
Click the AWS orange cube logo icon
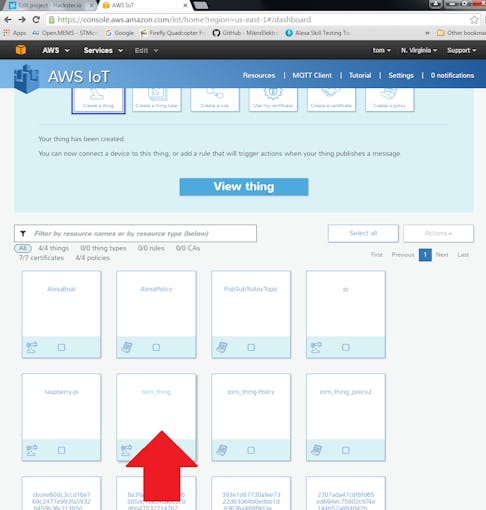tap(21, 50)
